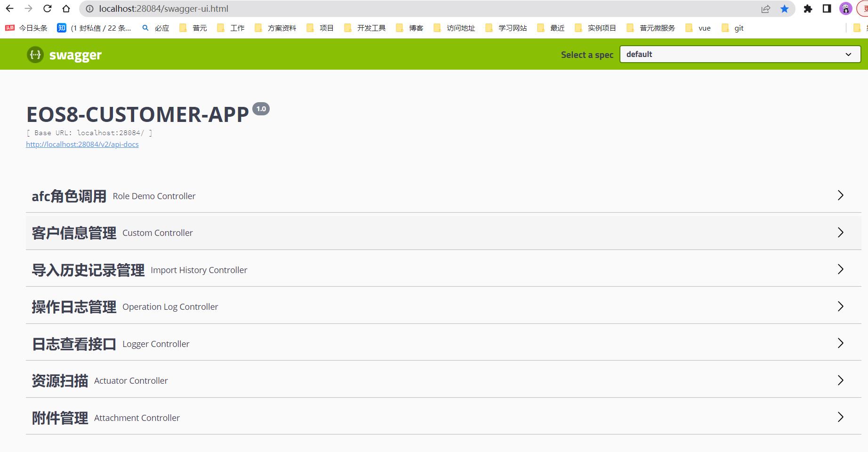This screenshot has width=868, height=452.
Task: Expand the Operation Log Controller arrow
Action: click(x=840, y=307)
